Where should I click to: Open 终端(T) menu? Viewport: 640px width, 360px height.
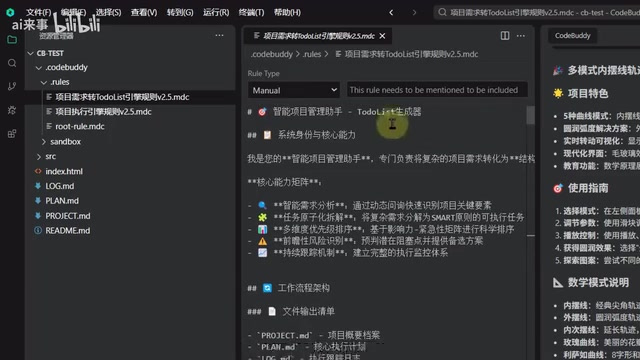(x=251, y=13)
